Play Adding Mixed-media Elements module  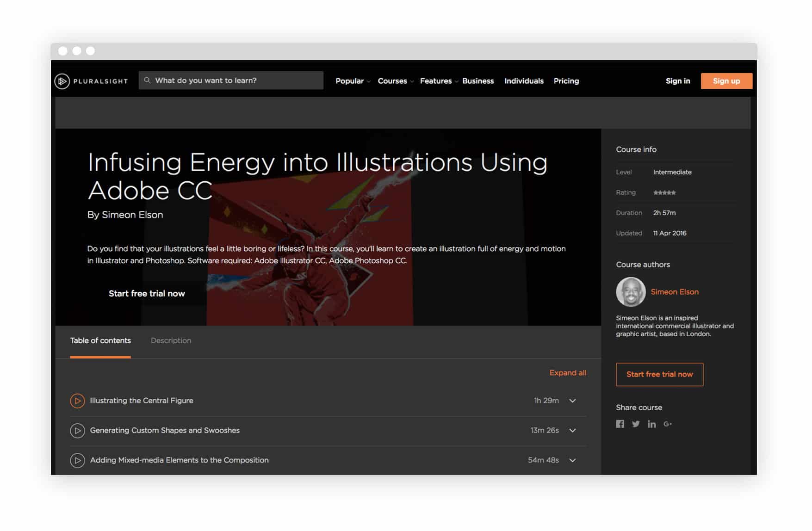click(77, 460)
